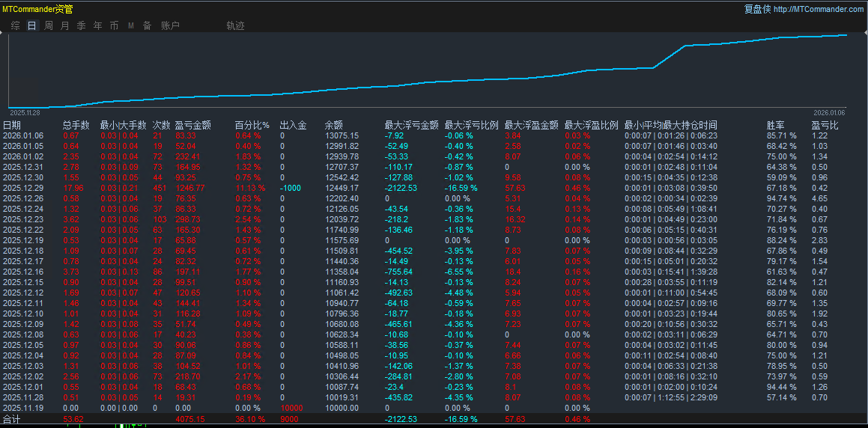
Task: Open the 月 monthly tab
Action: [64, 25]
